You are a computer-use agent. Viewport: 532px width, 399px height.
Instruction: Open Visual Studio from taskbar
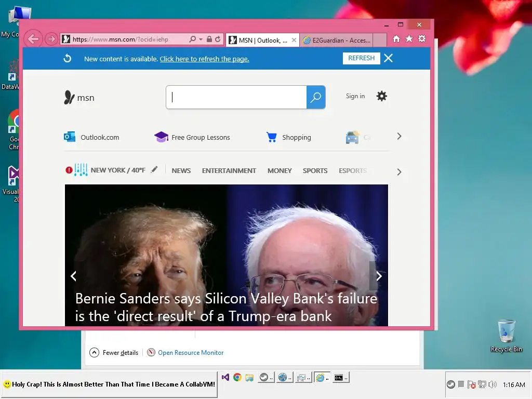coord(225,377)
